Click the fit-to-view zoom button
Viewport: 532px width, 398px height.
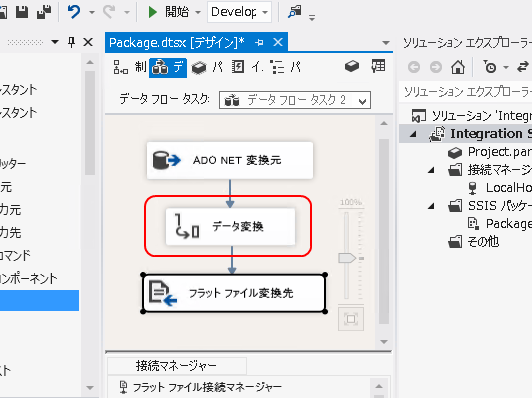pos(351,319)
